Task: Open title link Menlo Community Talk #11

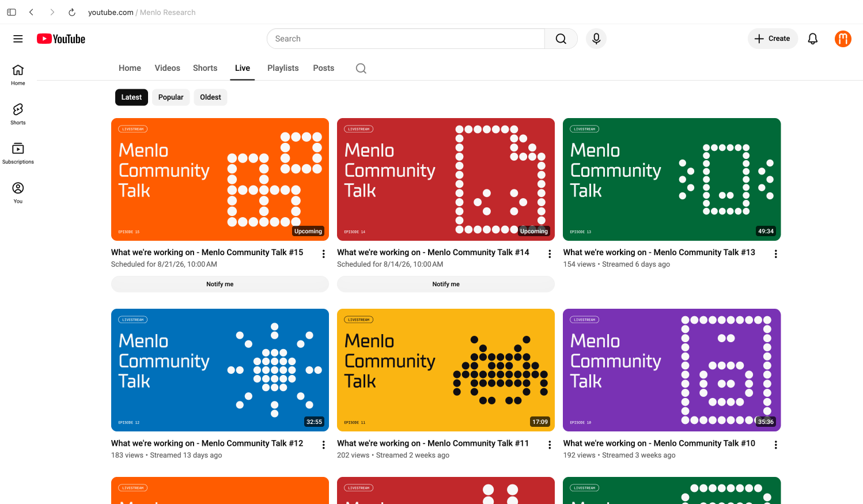Action: 433,444
